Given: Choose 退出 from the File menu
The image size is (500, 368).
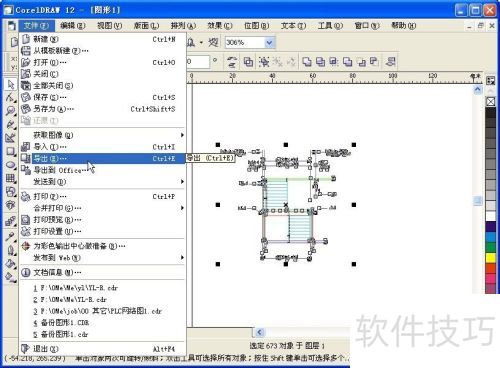Looking at the screenshot, I should pos(103,349).
